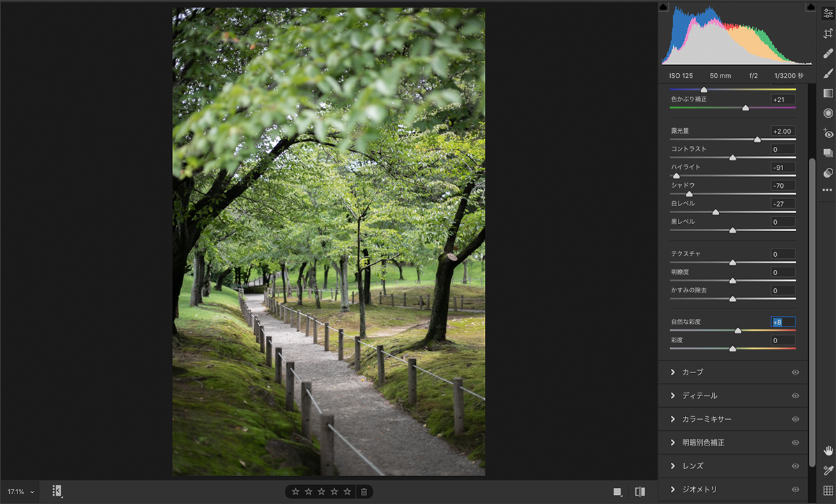Expand the カーブ panel

click(673, 372)
